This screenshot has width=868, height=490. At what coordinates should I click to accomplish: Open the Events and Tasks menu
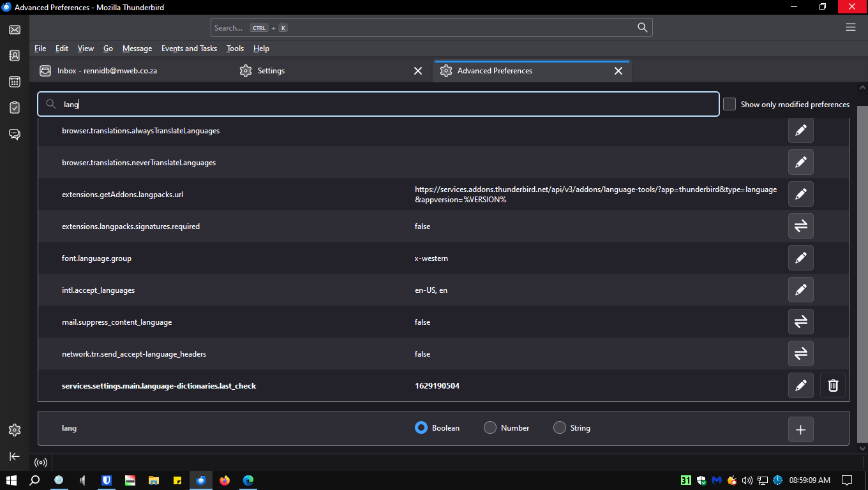pos(189,48)
